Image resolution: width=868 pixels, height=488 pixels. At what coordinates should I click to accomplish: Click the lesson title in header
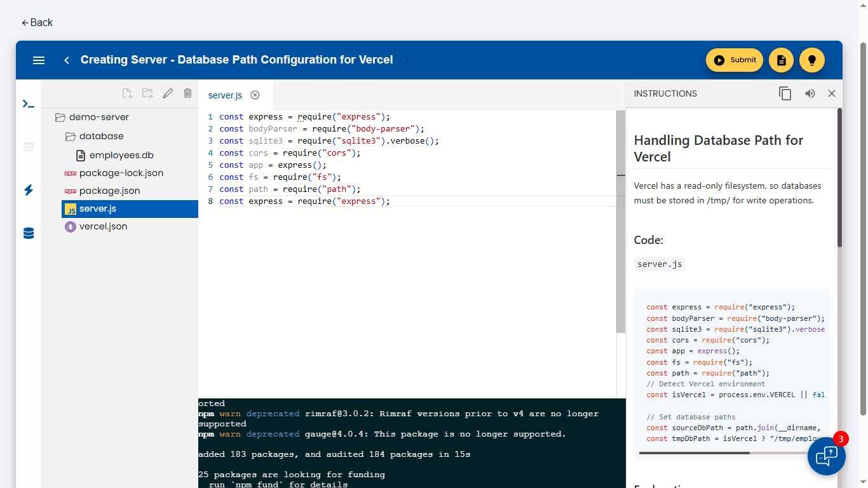click(236, 60)
